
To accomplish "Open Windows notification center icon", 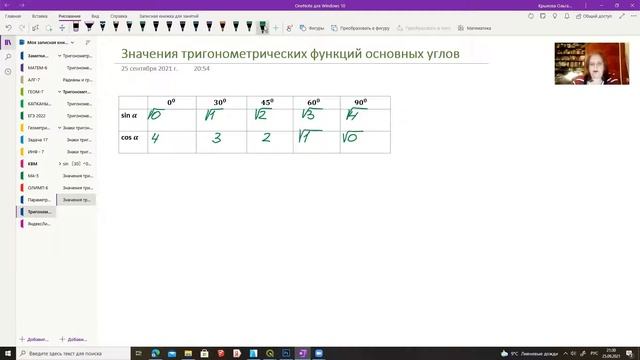I will 630,353.
